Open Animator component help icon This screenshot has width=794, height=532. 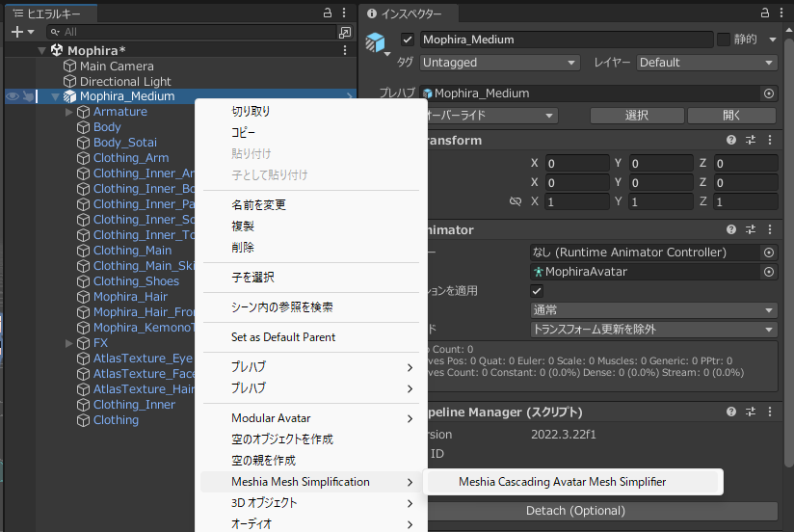click(x=730, y=230)
